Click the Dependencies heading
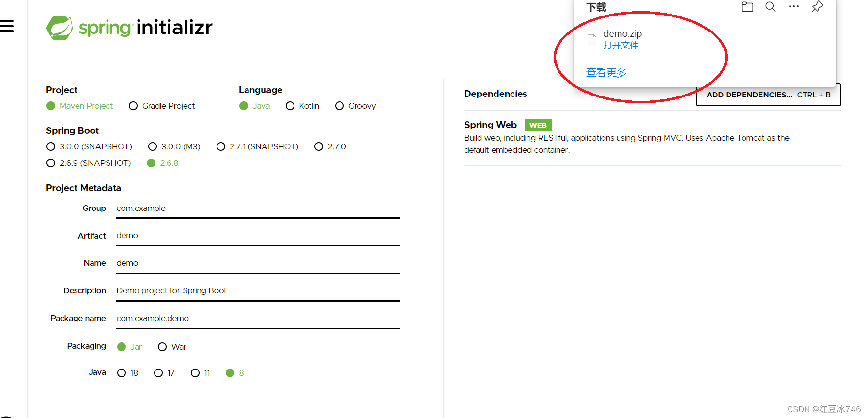 496,94
